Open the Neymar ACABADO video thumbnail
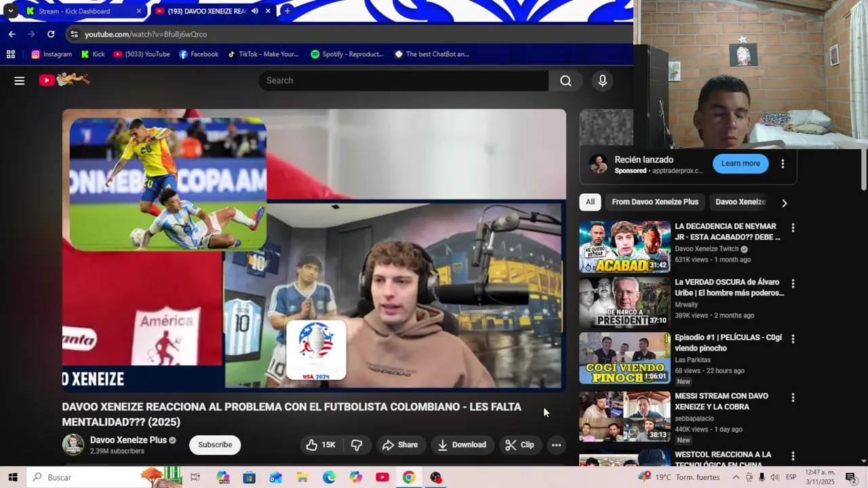This screenshot has height=488, width=868. (625, 247)
